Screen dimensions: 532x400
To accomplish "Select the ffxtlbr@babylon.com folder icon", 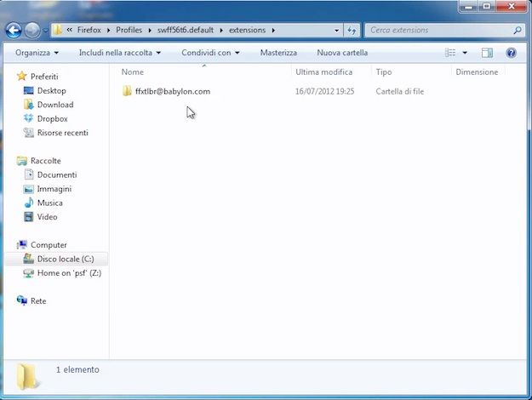I will tap(127, 91).
